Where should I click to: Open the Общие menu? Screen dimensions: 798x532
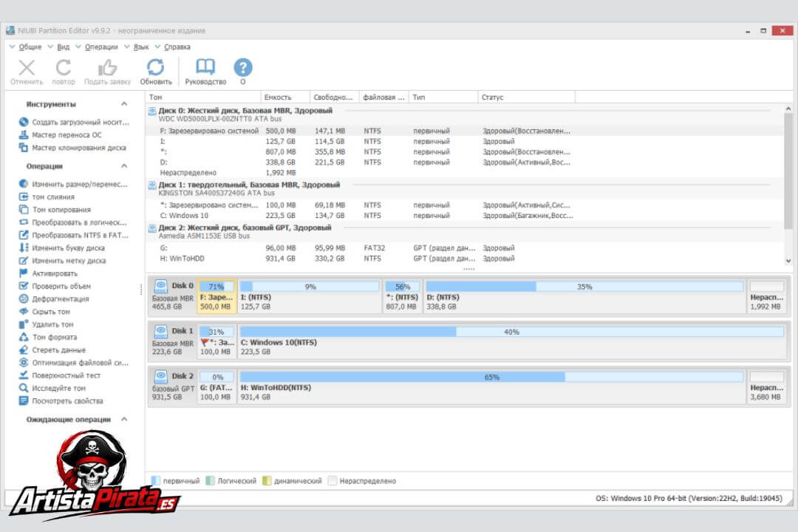pos(30,47)
